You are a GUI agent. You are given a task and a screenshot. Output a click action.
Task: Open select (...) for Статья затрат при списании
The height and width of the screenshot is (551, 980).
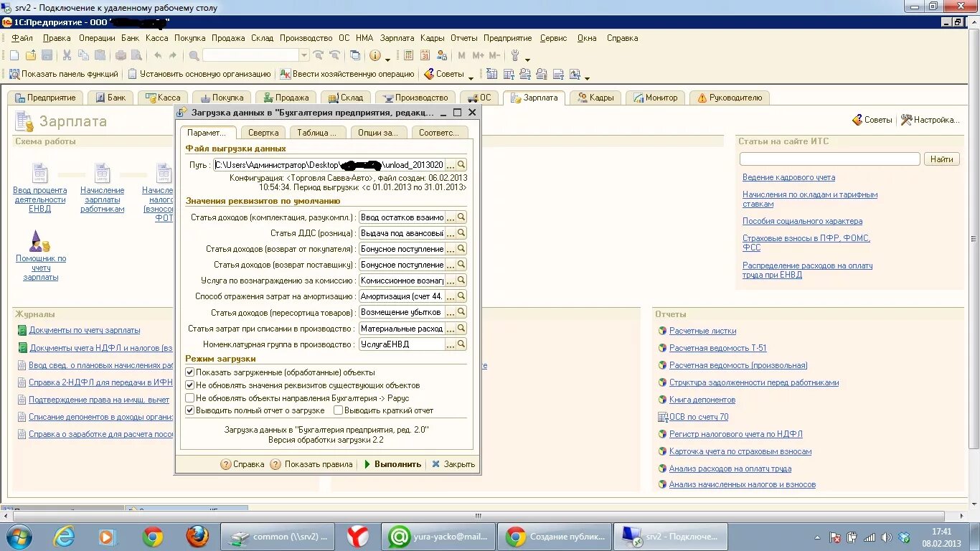pos(451,329)
